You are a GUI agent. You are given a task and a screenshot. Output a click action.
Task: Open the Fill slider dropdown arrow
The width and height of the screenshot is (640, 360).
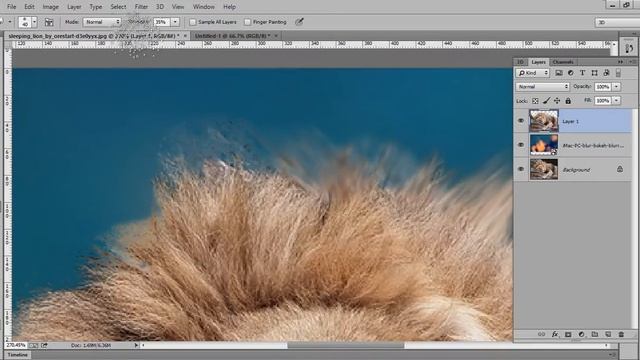[616, 100]
